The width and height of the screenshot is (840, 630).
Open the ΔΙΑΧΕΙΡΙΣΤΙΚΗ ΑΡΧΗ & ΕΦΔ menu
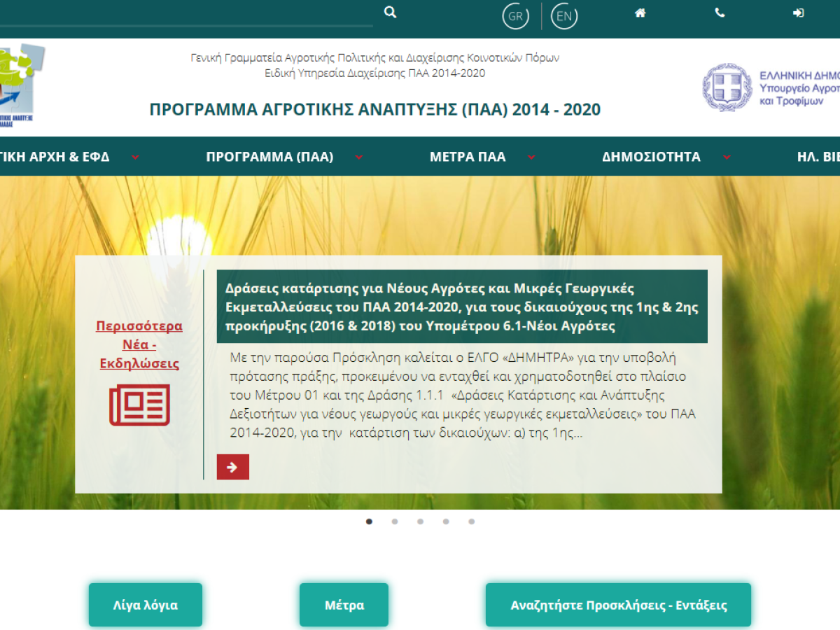coord(55,157)
